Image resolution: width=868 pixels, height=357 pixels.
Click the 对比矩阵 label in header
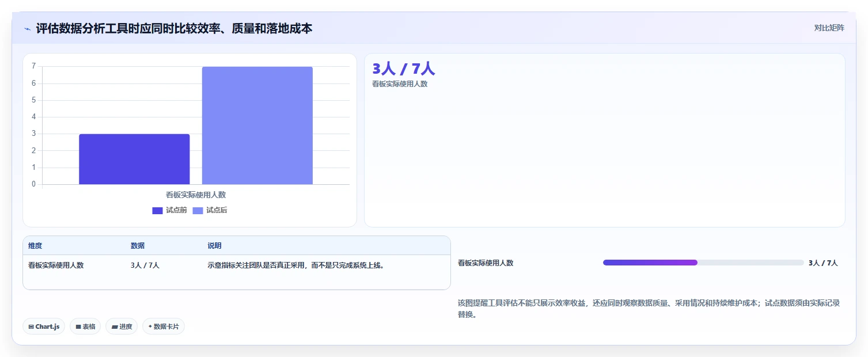coord(829,28)
